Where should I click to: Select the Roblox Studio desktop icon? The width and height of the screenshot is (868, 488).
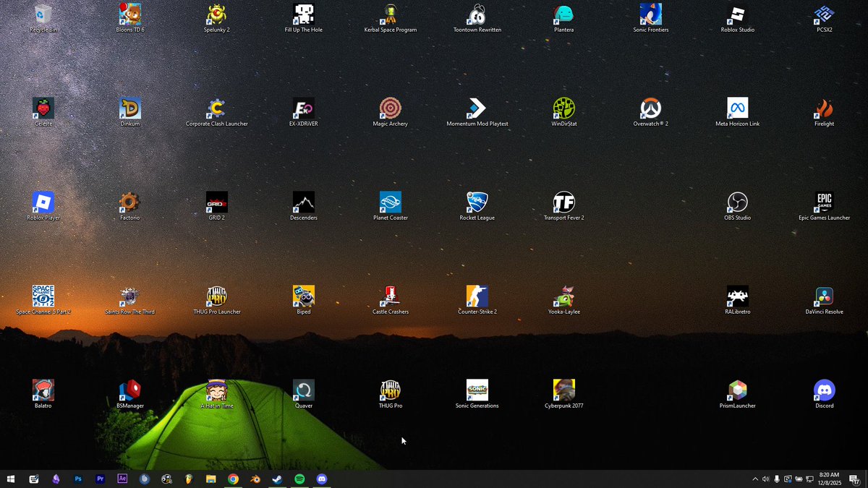(x=738, y=18)
